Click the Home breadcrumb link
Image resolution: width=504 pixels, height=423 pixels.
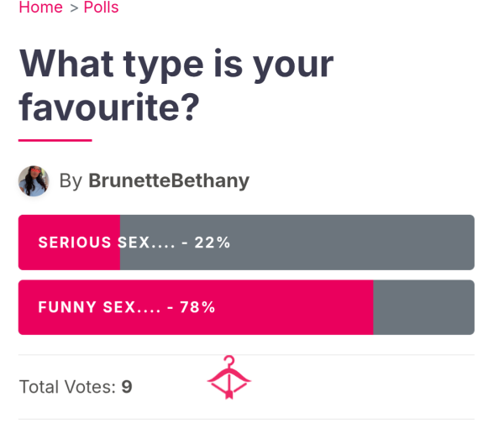(40, 7)
